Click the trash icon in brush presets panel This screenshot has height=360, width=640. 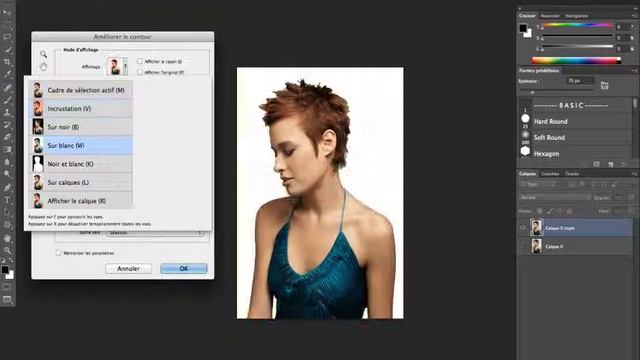tap(623, 164)
